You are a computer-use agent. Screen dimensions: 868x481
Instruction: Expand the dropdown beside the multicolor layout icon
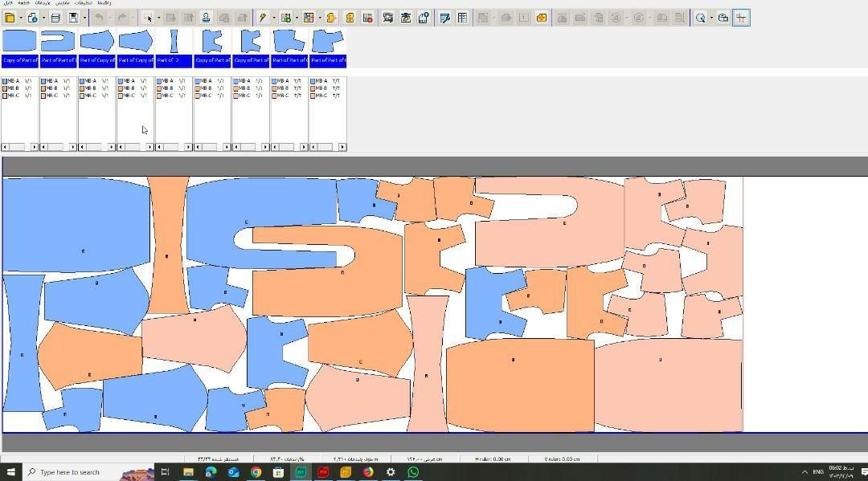[320, 18]
